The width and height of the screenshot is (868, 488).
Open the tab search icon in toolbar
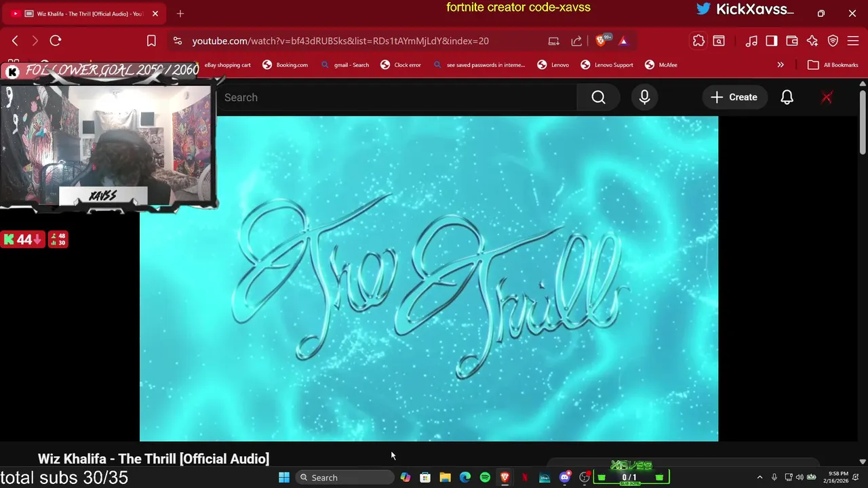(x=719, y=41)
